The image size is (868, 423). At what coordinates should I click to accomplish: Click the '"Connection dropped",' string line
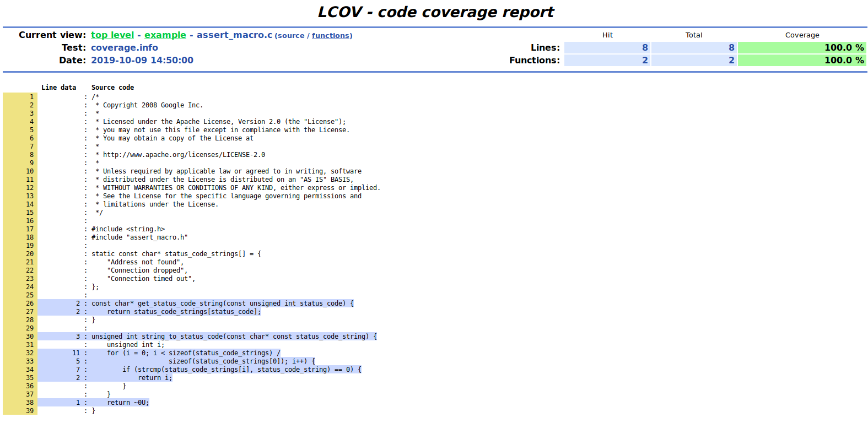[x=147, y=270]
